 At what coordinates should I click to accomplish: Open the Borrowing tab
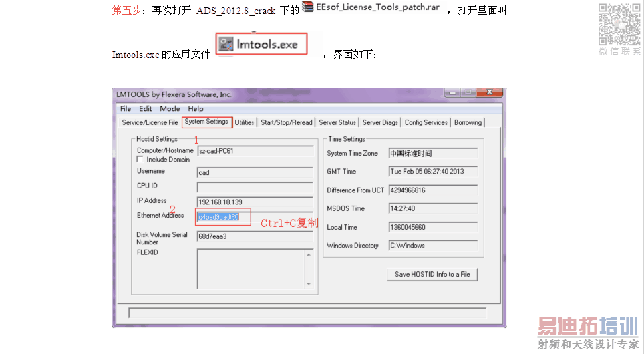(x=468, y=122)
